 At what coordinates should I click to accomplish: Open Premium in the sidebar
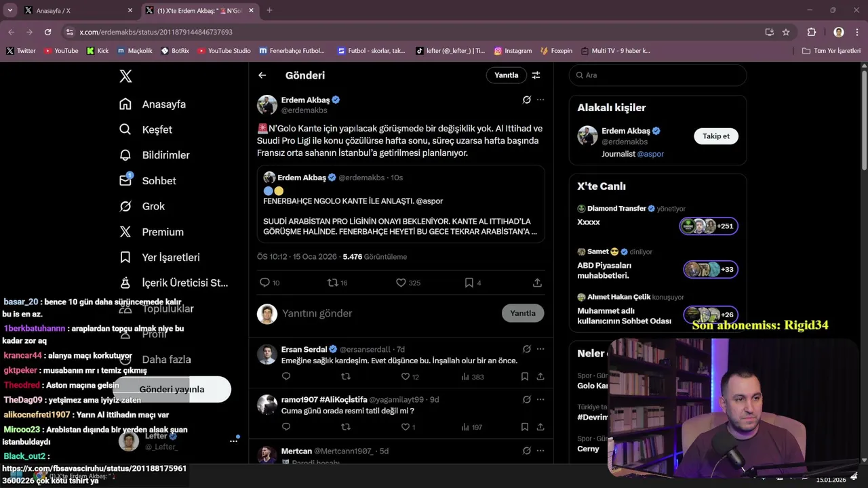point(151,232)
